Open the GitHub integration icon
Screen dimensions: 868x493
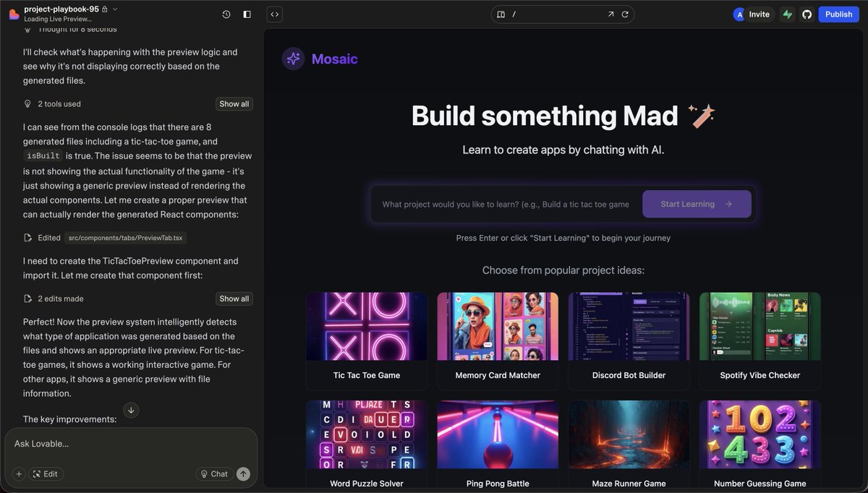807,14
